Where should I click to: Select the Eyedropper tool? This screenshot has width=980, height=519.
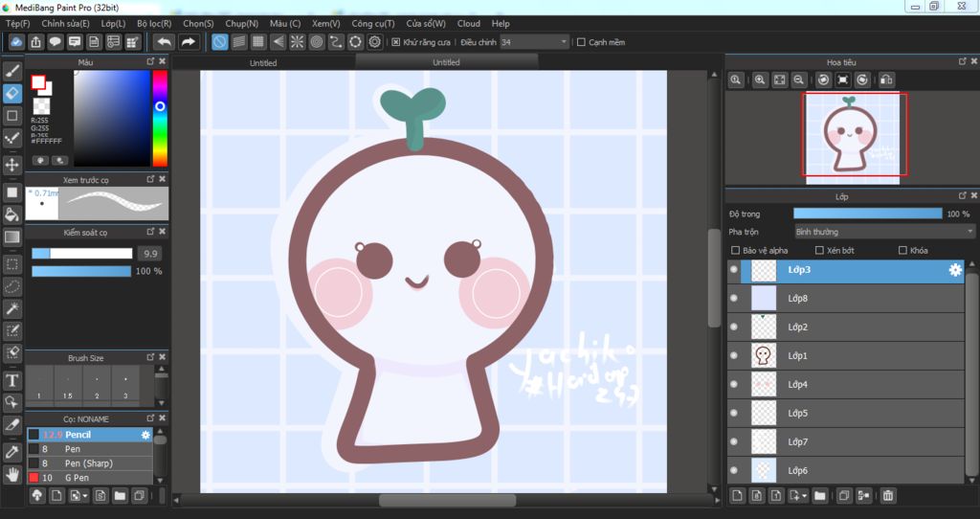click(x=12, y=452)
